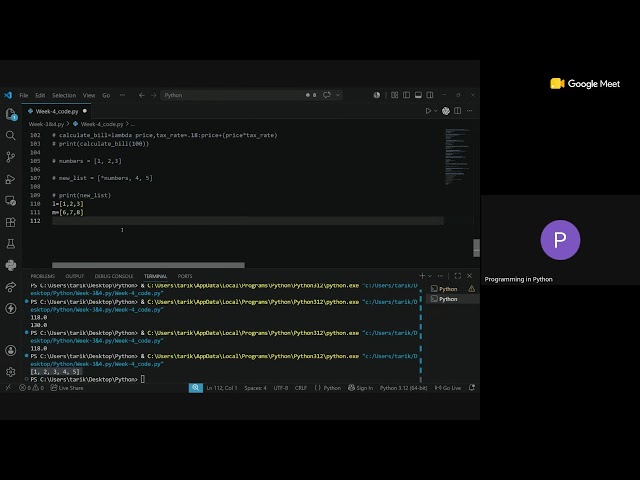This screenshot has height=480, width=640.
Task: Switch to the DEBUG CONSOLE tab
Action: point(114,276)
